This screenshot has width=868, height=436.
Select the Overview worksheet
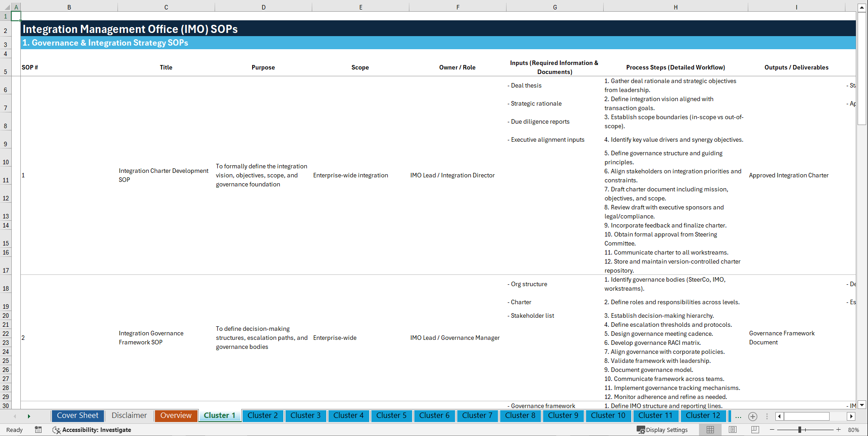[176, 416]
